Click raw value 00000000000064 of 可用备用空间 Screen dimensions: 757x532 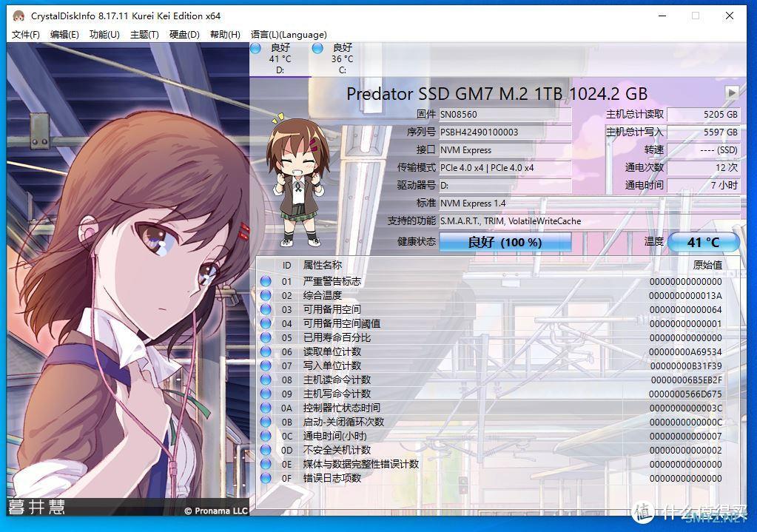click(685, 309)
